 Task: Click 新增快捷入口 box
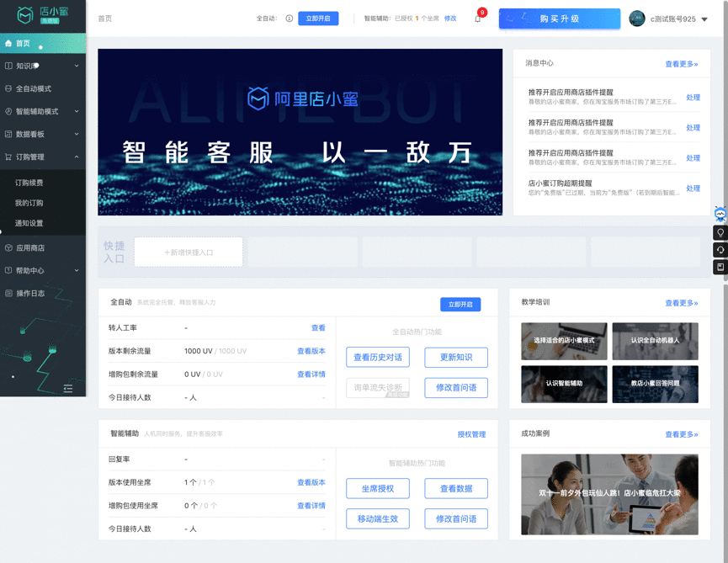click(x=189, y=252)
